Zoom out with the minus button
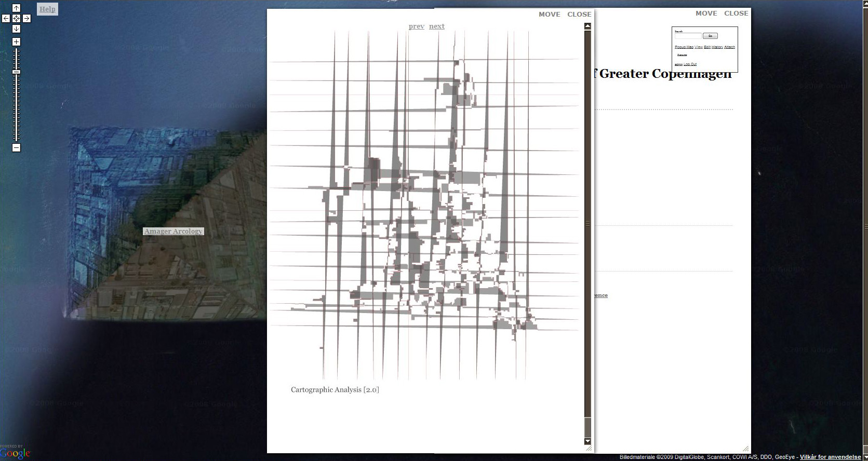Screen dimensions: 868x461 click(16, 147)
